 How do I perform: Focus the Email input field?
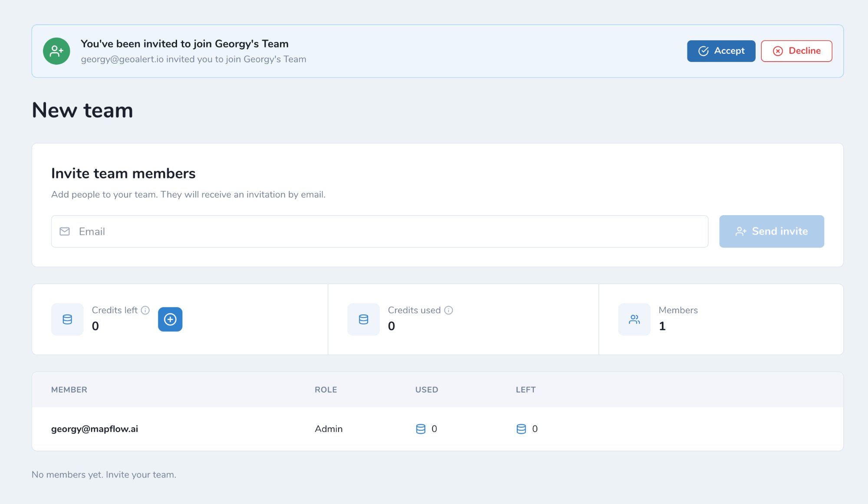[x=380, y=232]
